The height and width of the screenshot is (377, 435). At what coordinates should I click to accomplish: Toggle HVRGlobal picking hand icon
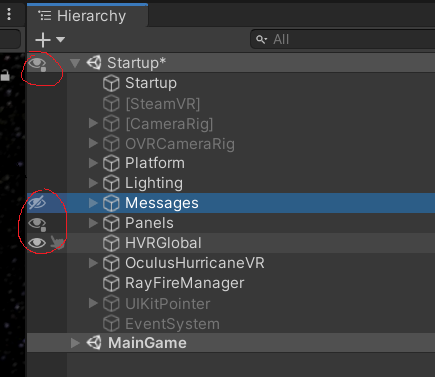(58, 243)
